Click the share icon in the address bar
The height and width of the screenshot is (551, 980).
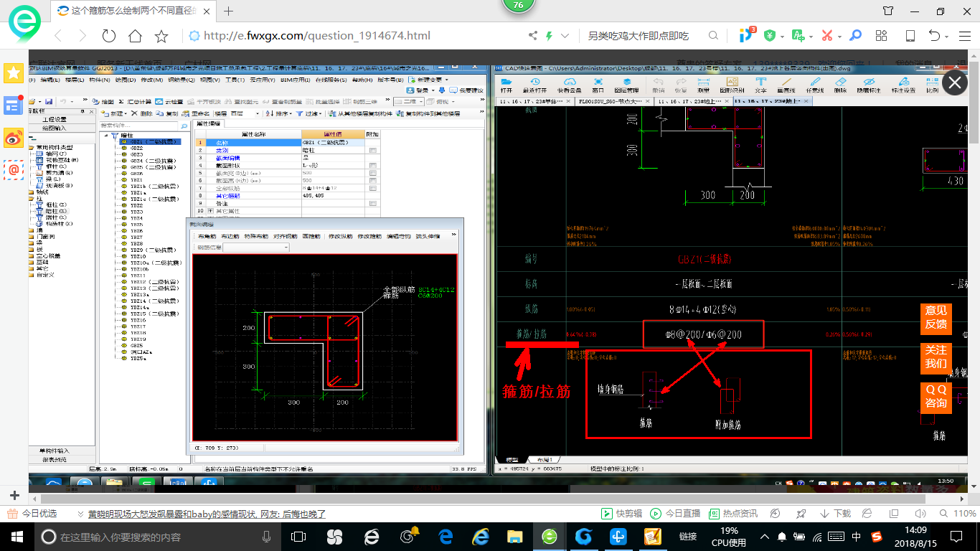pos(532,35)
